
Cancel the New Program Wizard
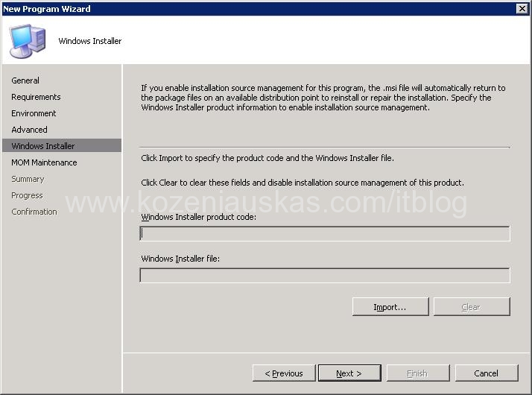click(x=487, y=373)
